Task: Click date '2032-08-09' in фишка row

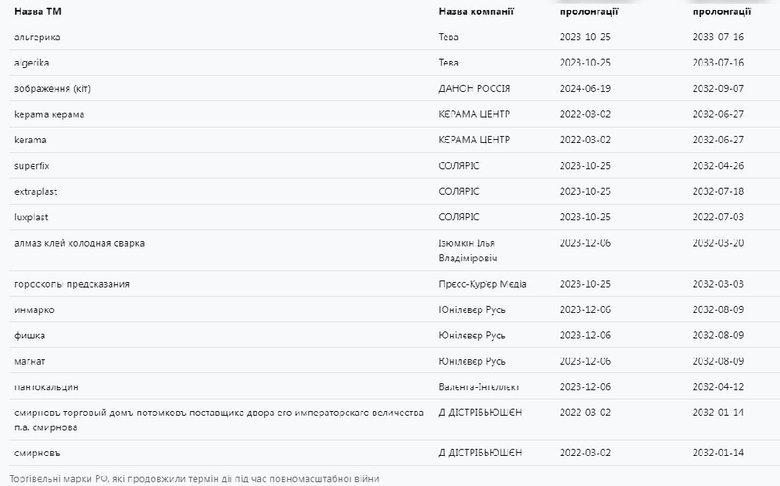Action: pyautogui.click(x=718, y=336)
